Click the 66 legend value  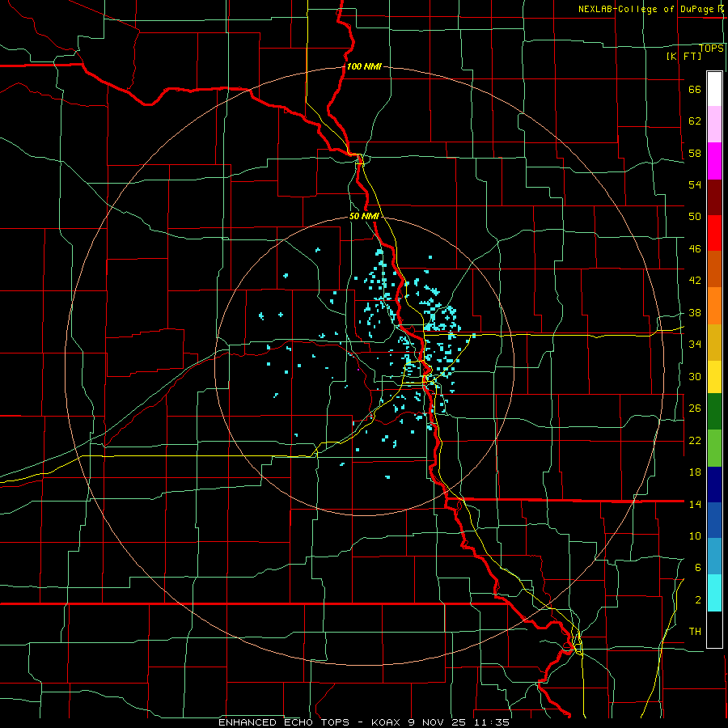point(695,90)
